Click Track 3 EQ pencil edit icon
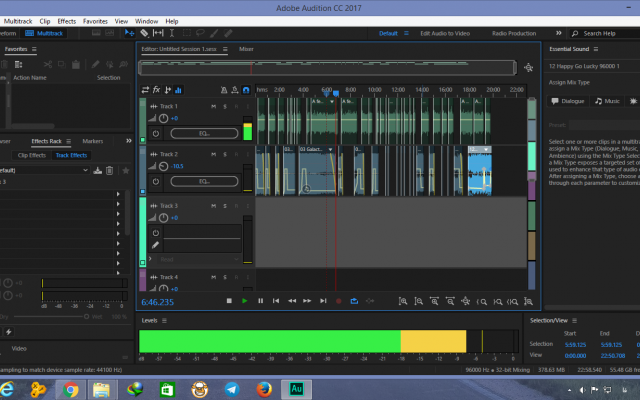 click(x=156, y=245)
